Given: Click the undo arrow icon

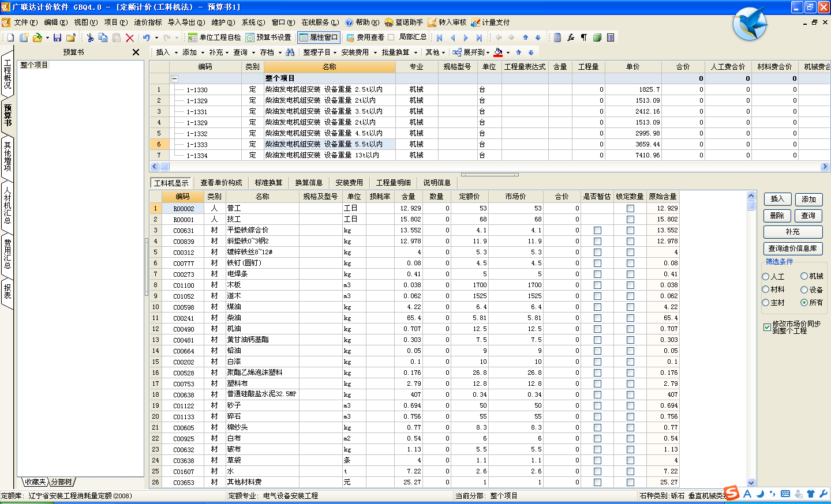Looking at the screenshot, I should [x=147, y=37].
